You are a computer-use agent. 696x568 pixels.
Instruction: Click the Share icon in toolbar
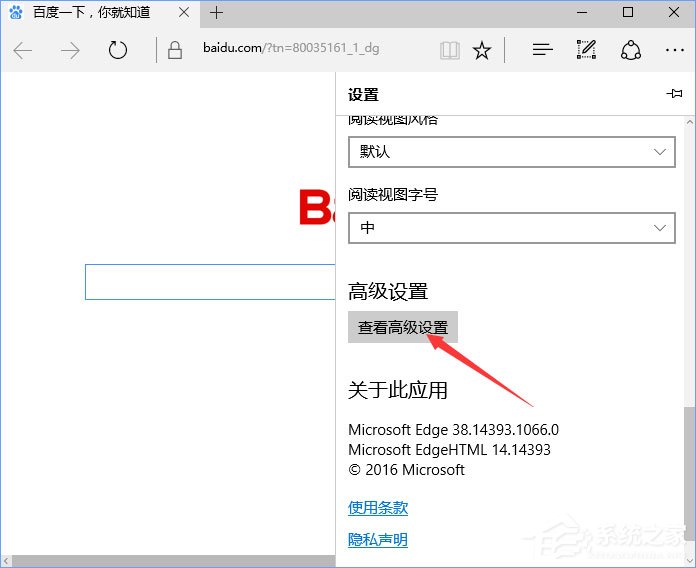coord(630,50)
